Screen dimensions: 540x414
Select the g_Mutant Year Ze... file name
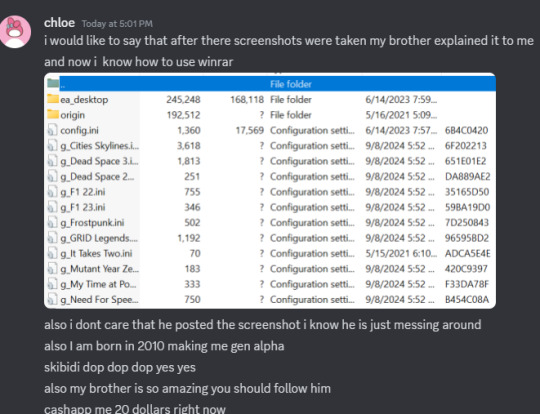tap(100, 269)
